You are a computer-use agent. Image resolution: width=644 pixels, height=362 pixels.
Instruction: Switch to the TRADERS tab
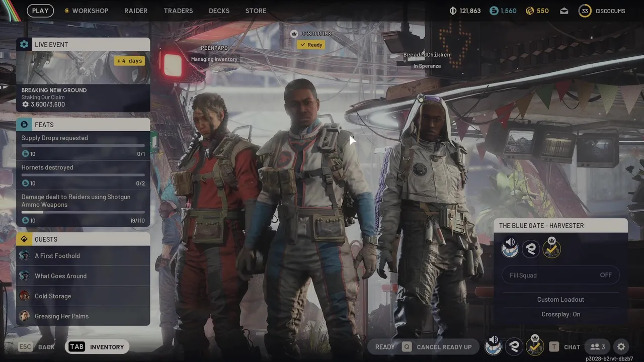[178, 11]
